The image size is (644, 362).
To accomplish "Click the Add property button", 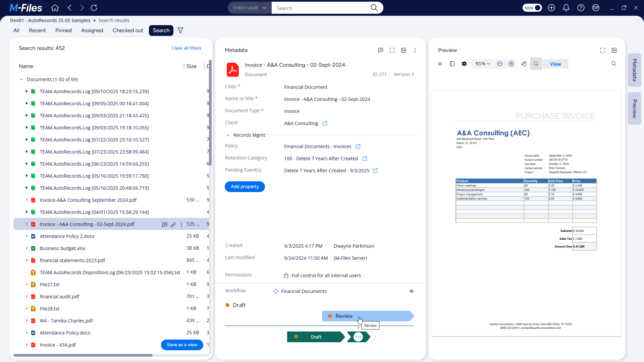I will pos(245,187).
